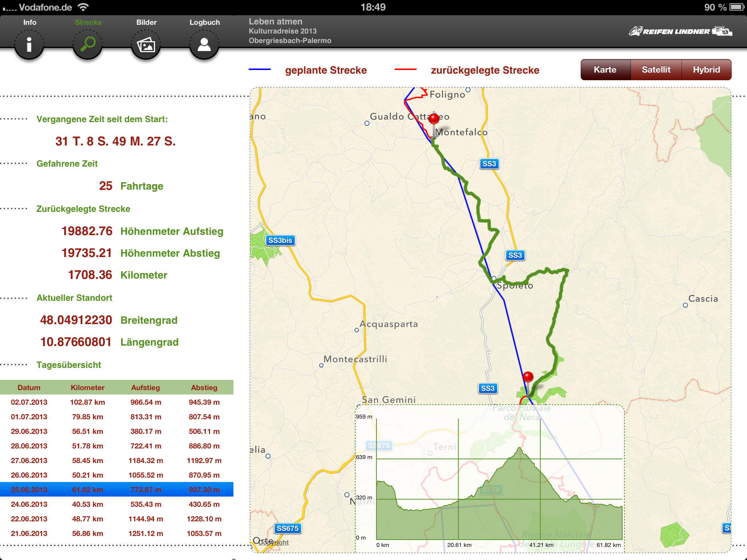Select the 28.06.2013 day row

click(x=117, y=446)
